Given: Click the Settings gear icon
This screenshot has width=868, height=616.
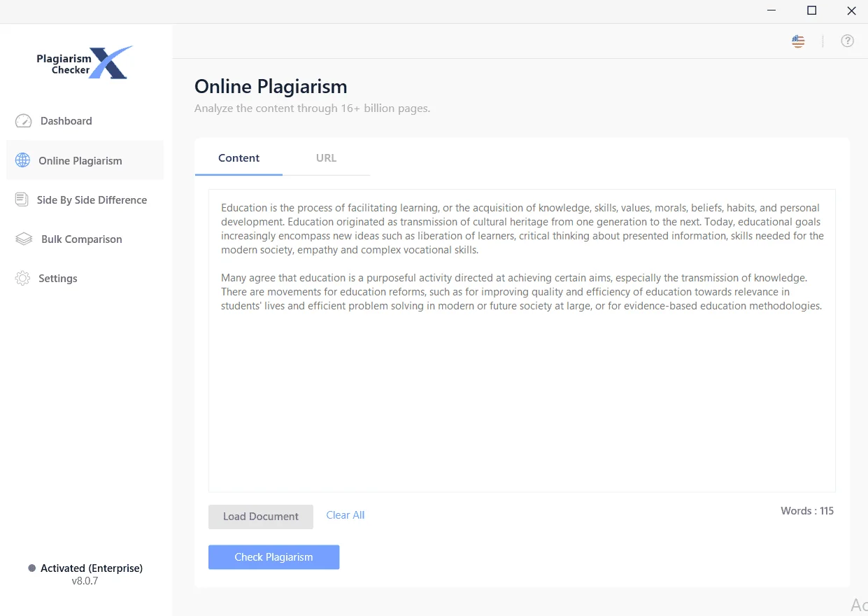Looking at the screenshot, I should [22, 279].
